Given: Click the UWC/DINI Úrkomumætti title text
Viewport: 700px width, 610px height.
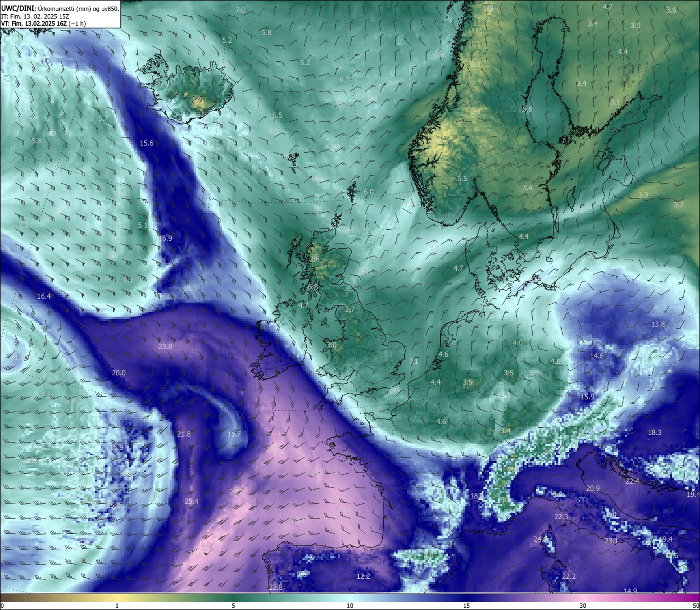Looking at the screenshot, I should point(60,9).
